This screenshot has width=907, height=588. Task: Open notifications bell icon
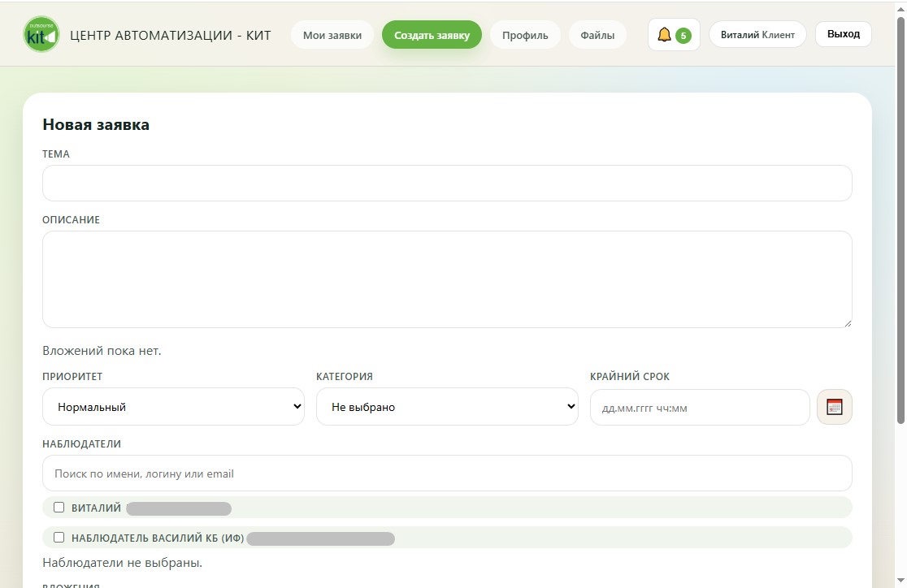[664, 35]
